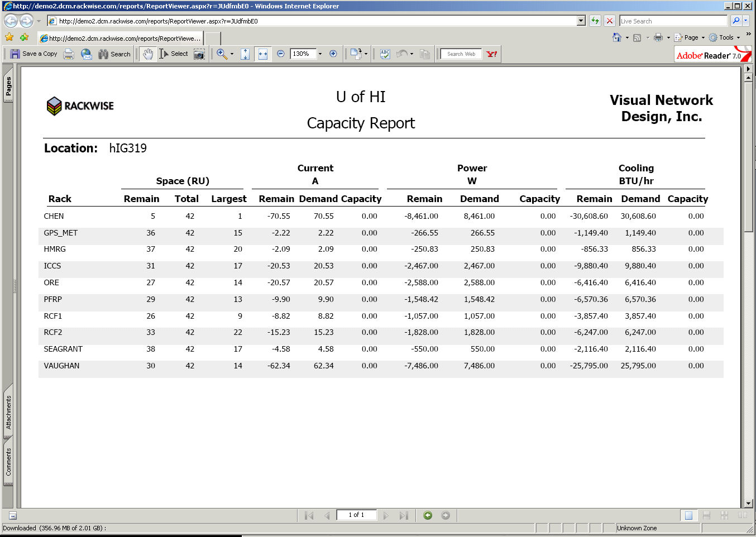Screen dimensions: 756x537
Task: Click the Print icon in Adobe toolbar
Action: pyautogui.click(x=69, y=54)
